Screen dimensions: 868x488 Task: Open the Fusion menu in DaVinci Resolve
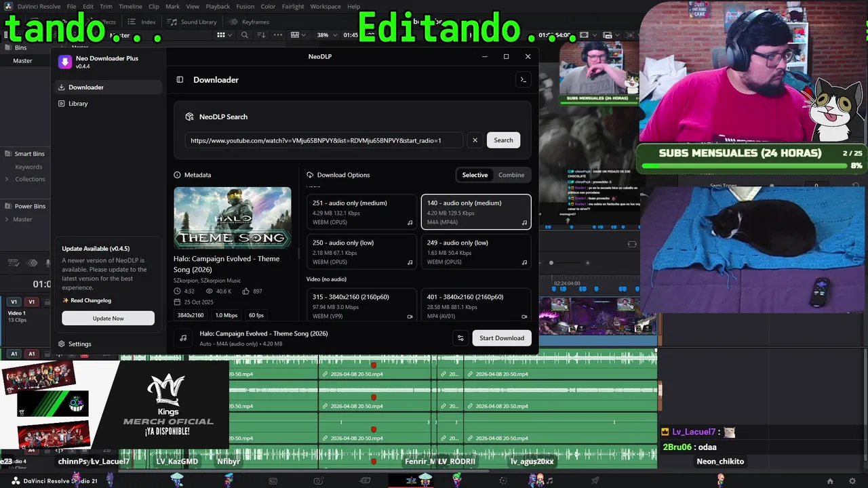click(245, 7)
